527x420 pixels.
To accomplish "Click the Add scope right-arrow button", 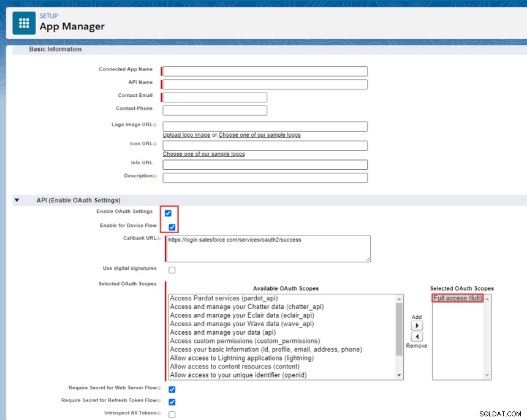I will (x=417, y=326).
